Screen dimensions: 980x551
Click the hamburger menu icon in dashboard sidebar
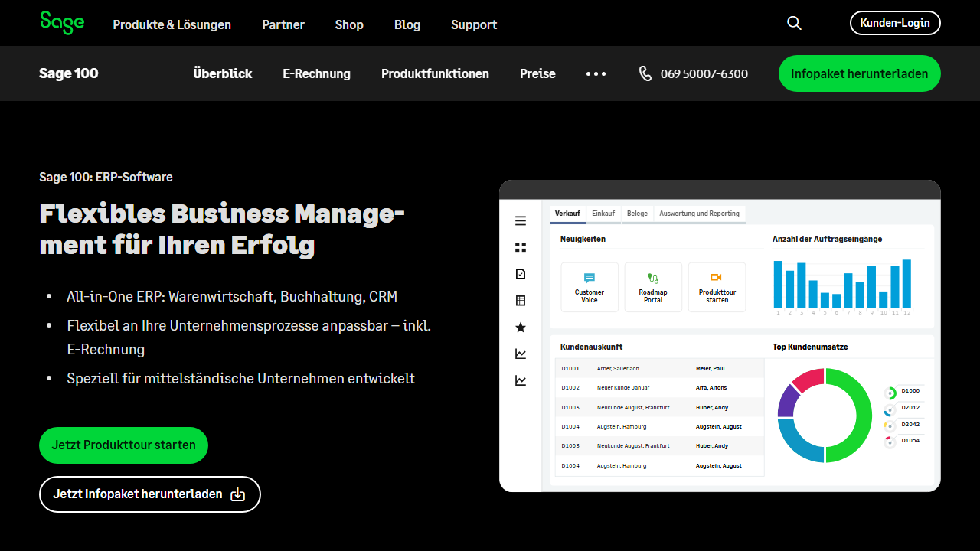click(x=521, y=221)
